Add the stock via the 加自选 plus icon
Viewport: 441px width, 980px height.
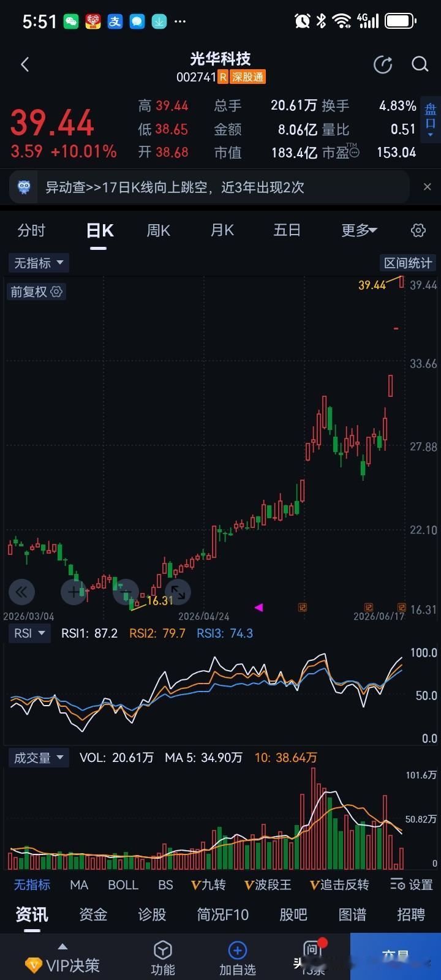(x=237, y=950)
